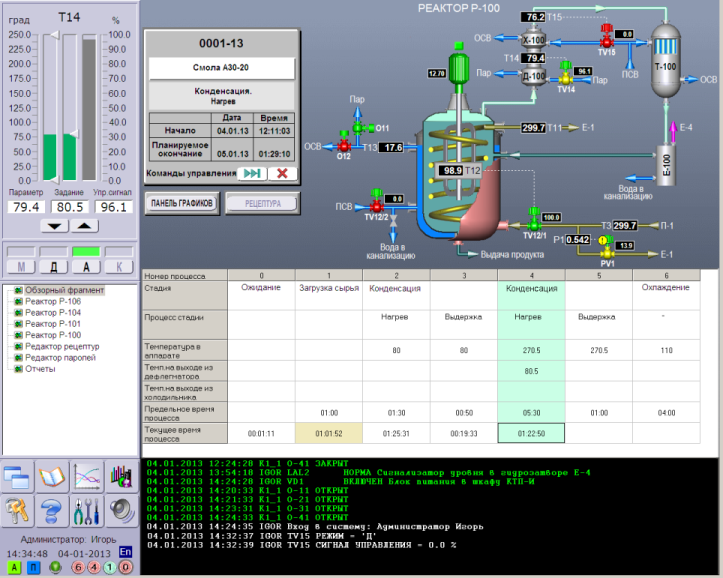Viewport: 723px width, 578px height.
Task: Increase setpoint with the up arrow
Action: tap(84, 226)
